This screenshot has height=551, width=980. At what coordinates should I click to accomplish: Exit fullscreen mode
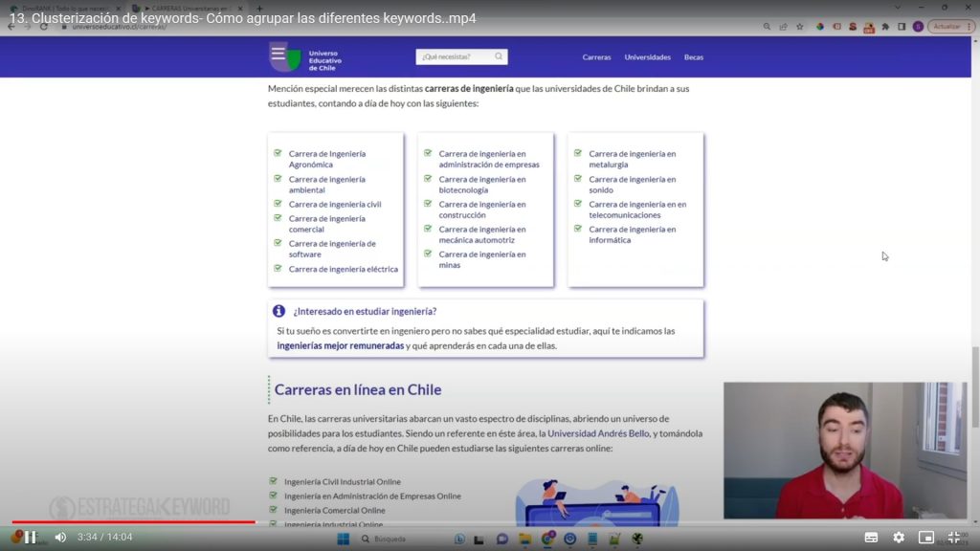[954, 538]
